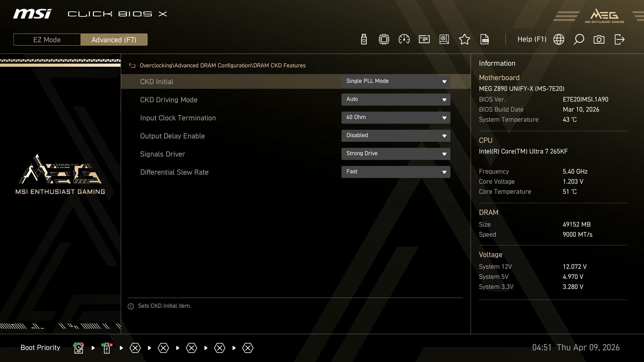The width and height of the screenshot is (644, 362).
Task: Open the M-Flash USB update icon
Action: point(364,40)
